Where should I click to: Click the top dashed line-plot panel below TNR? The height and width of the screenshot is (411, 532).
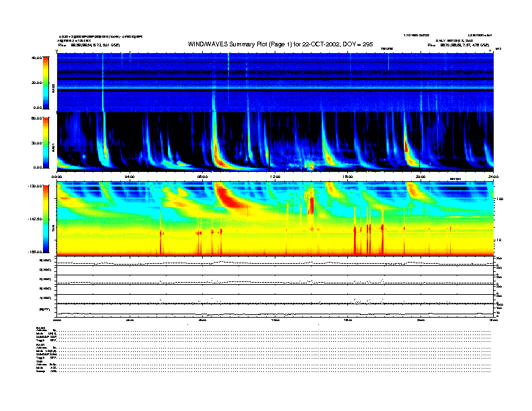[x=275, y=261]
